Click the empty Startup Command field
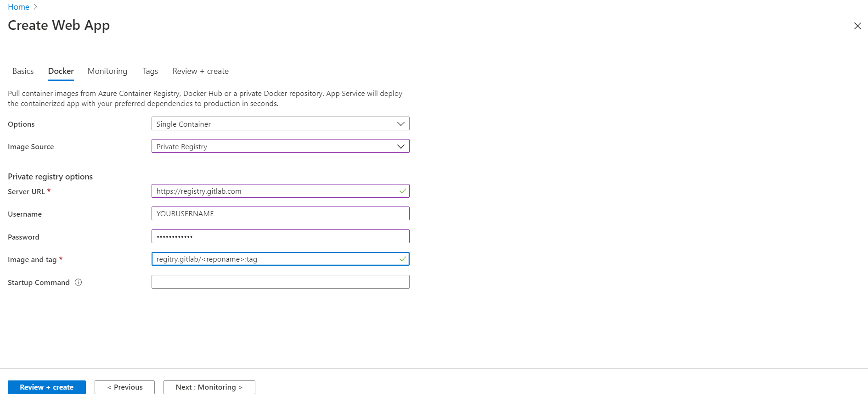868x402 pixels. point(281,282)
